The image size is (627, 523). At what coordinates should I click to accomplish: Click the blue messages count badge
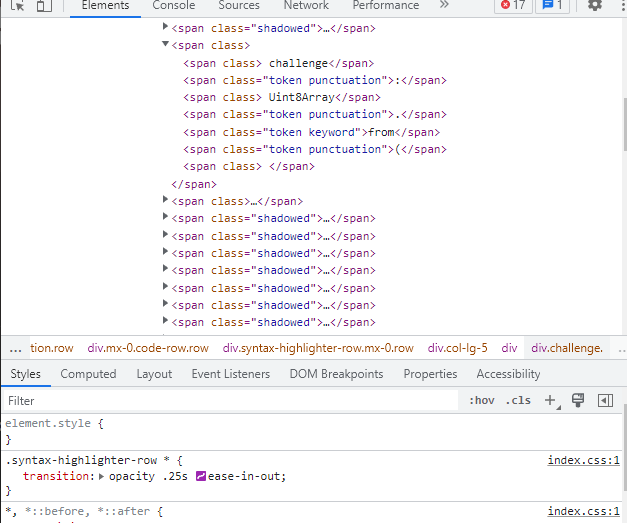pyautogui.click(x=551, y=6)
